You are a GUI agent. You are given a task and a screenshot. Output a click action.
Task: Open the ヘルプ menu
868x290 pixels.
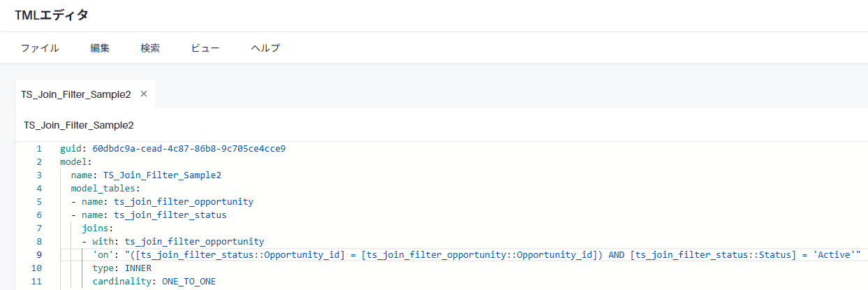coord(265,48)
